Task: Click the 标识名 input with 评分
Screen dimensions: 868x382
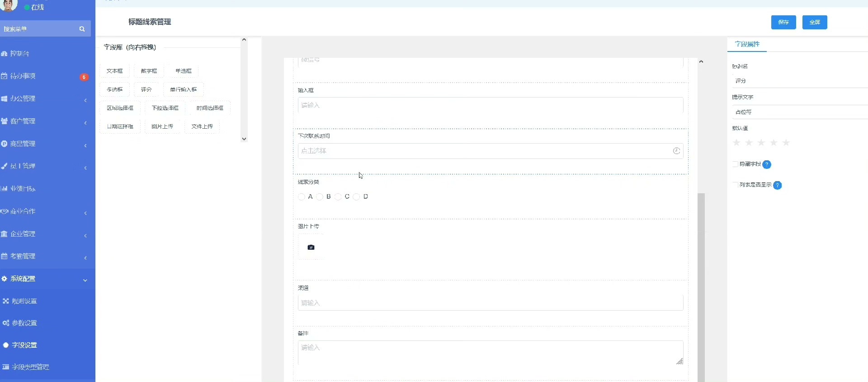Action: tap(800, 81)
